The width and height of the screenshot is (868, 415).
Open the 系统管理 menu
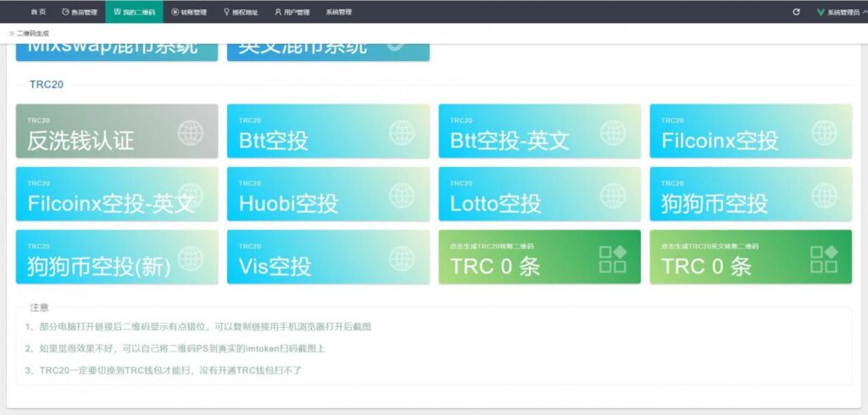[338, 12]
